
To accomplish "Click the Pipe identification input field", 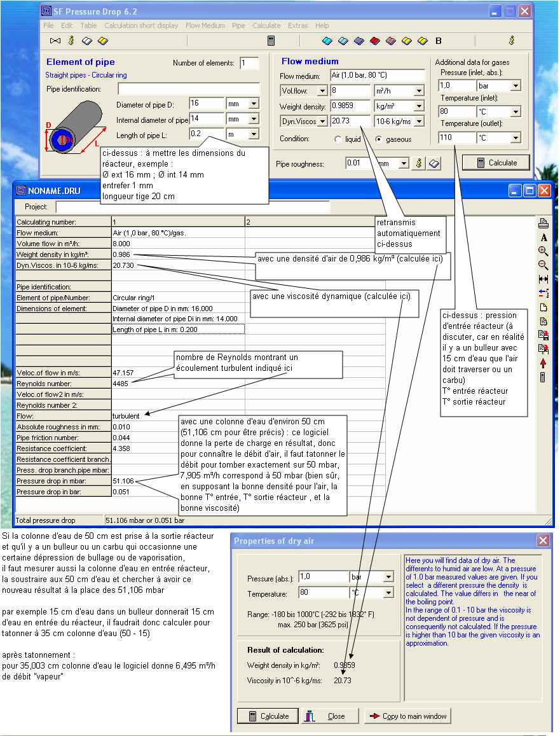I will [x=189, y=89].
